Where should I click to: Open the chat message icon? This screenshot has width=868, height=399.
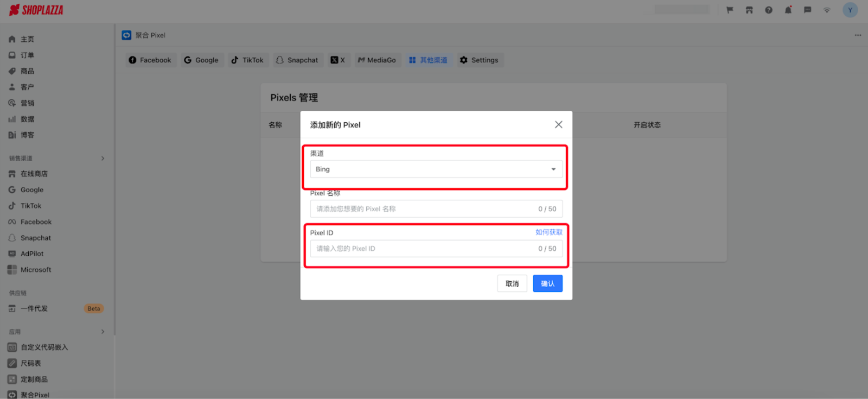coord(807,10)
